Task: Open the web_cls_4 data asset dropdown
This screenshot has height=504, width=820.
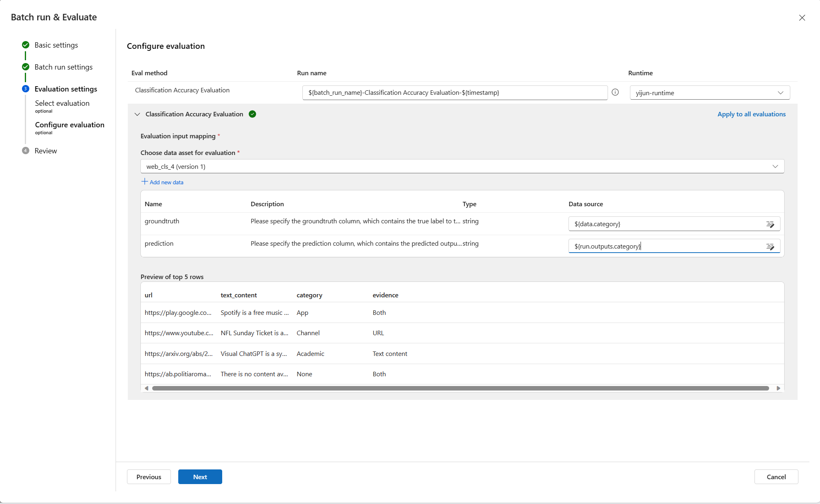Action: click(x=462, y=166)
